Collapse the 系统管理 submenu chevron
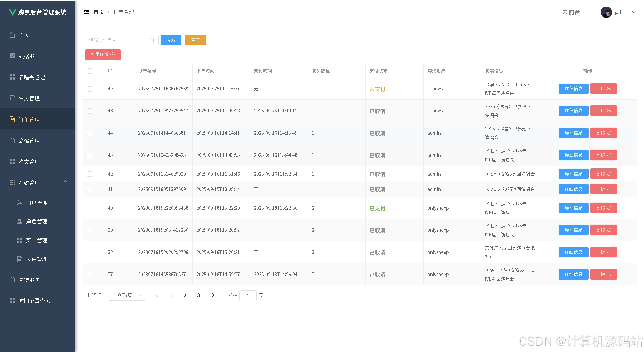644x352 pixels. coord(65,181)
